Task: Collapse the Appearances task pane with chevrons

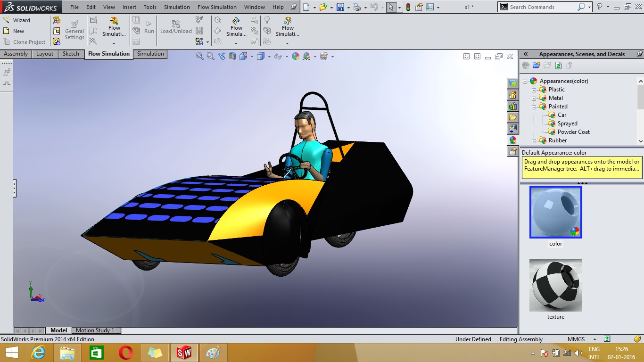Action: click(526, 54)
